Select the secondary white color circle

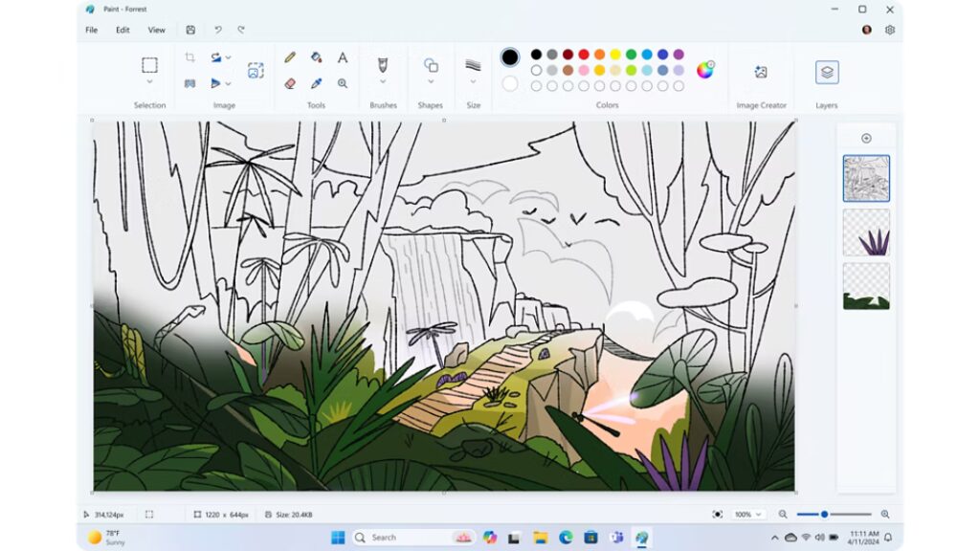pyautogui.click(x=510, y=84)
